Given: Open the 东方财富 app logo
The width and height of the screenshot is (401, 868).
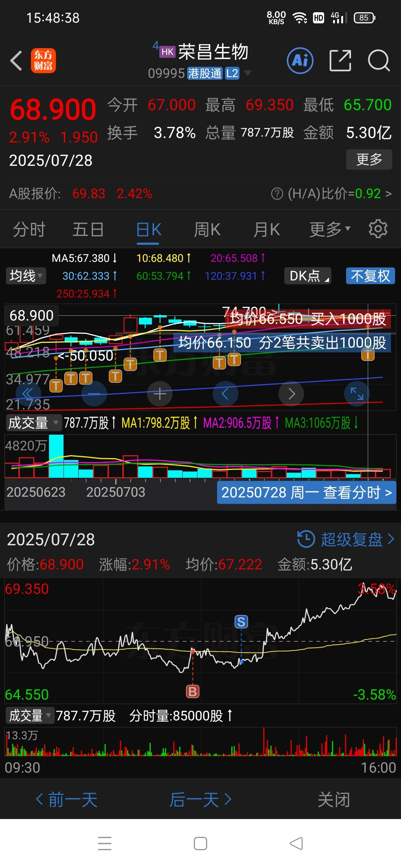Looking at the screenshot, I should click(x=43, y=60).
